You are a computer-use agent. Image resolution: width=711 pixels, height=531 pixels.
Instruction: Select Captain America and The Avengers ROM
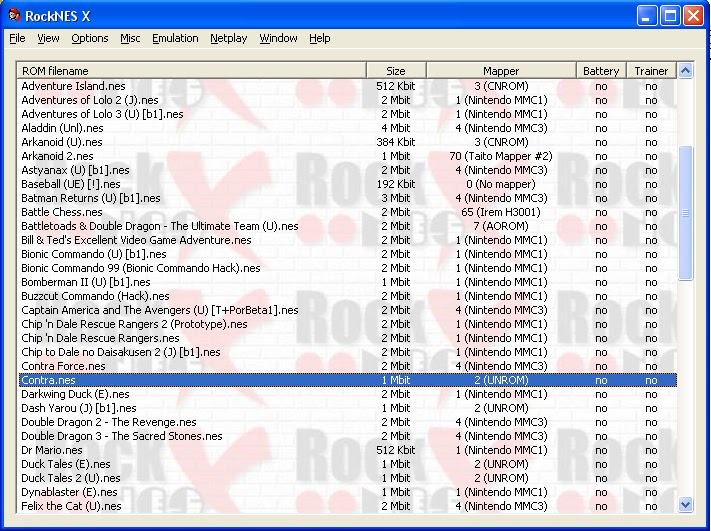coord(347,311)
